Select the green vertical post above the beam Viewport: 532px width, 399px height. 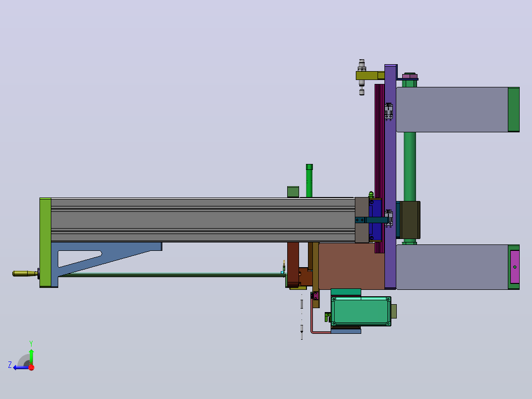pyautogui.click(x=309, y=181)
